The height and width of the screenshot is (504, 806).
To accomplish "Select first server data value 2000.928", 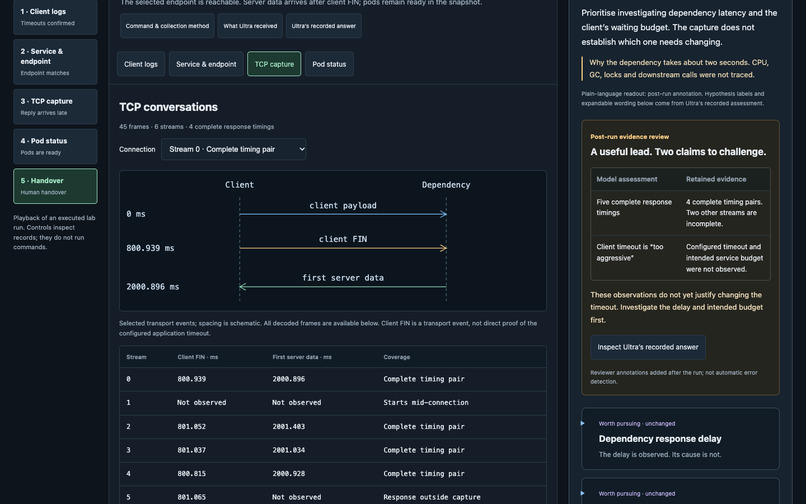I will coord(288,474).
